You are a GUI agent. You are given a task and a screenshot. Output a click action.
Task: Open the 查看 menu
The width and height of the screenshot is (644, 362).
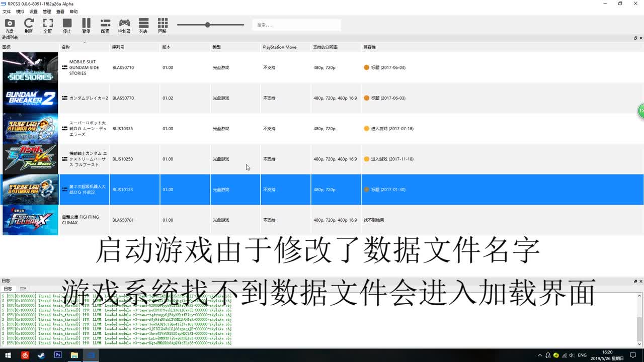[x=60, y=12]
